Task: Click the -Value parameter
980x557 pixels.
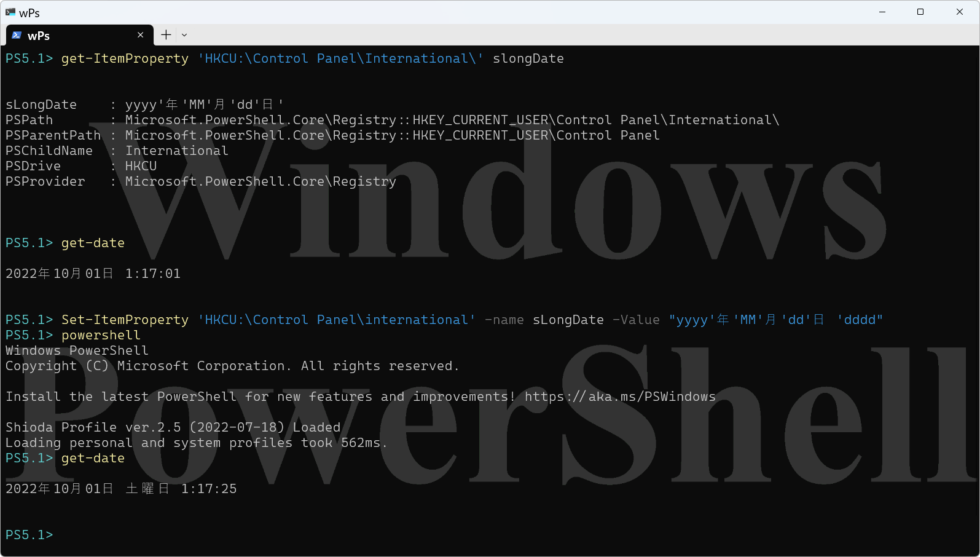Action: point(636,320)
